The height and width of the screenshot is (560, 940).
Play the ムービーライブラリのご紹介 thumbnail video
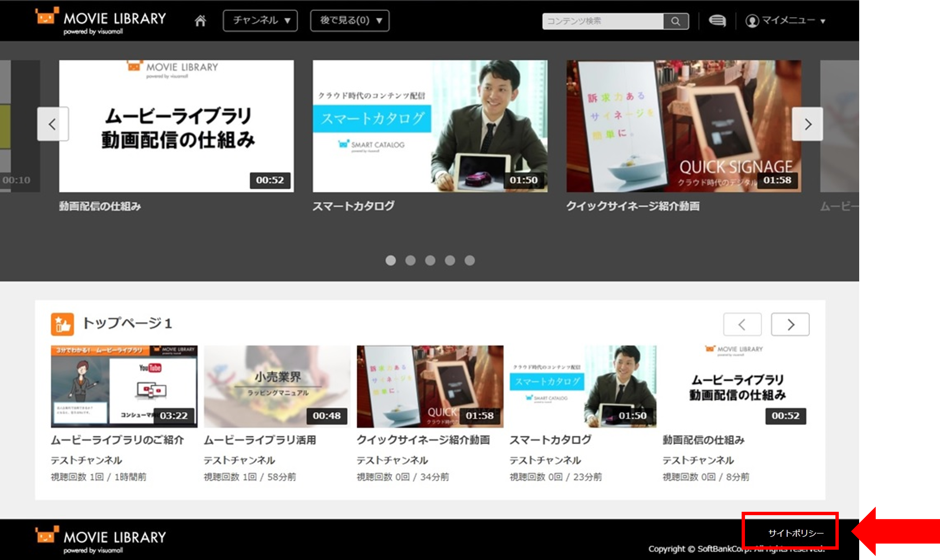pos(124,386)
